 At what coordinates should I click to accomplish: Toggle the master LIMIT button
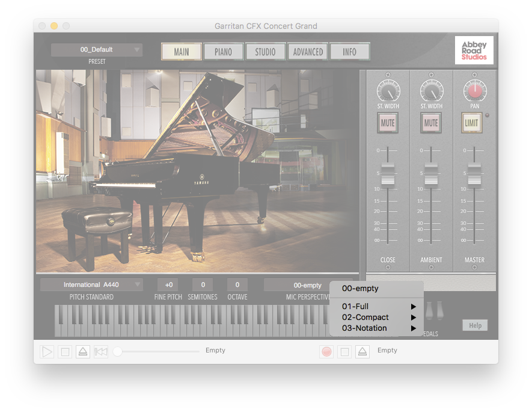[x=472, y=123]
